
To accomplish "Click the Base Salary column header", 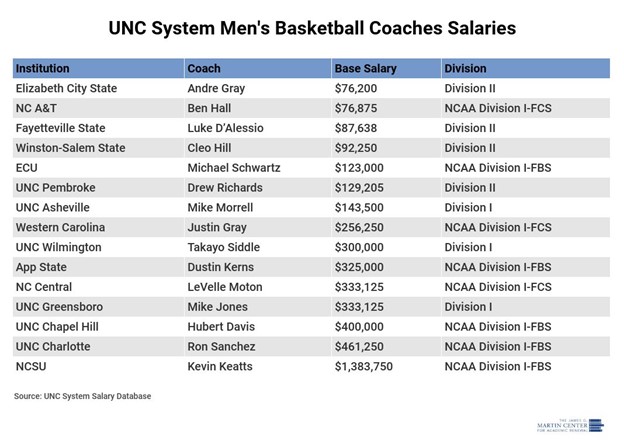I will click(365, 69).
